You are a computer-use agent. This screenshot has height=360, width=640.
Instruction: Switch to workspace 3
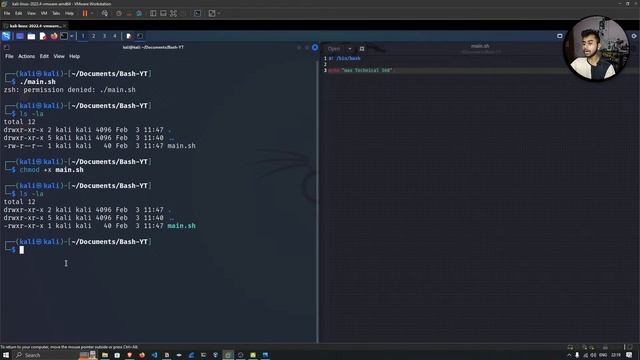104,36
